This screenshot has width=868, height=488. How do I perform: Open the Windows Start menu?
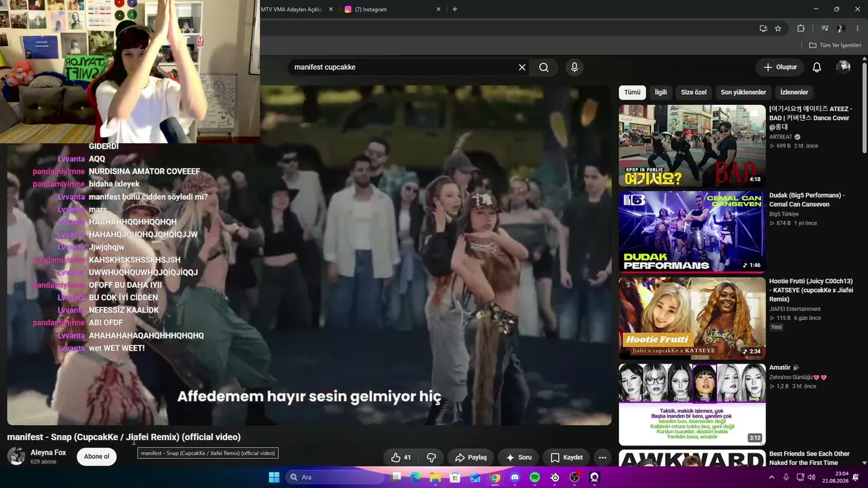click(274, 477)
